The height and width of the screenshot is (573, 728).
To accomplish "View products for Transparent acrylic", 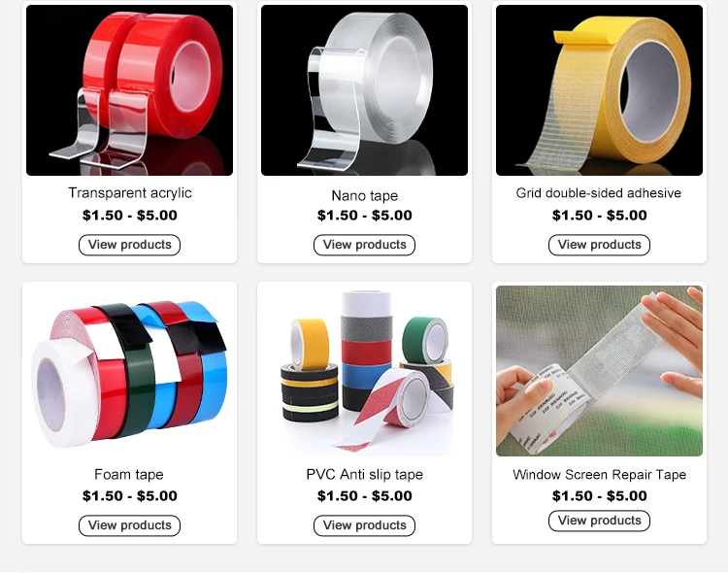I will coord(129,245).
